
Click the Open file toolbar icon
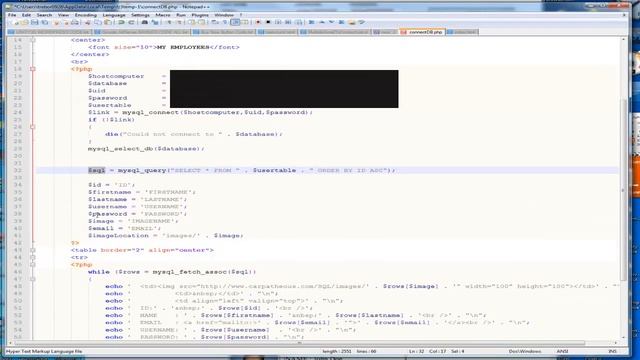[x=24, y=22]
